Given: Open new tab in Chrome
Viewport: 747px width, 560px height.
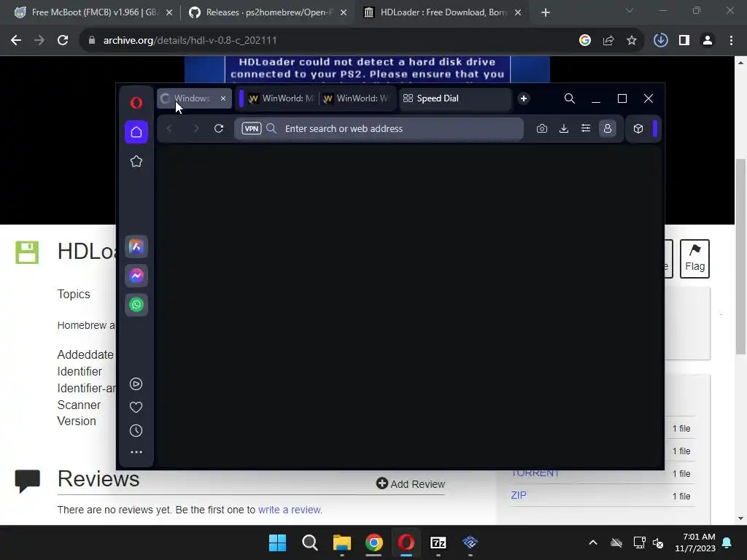Looking at the screenshot, I should [546, 13].
